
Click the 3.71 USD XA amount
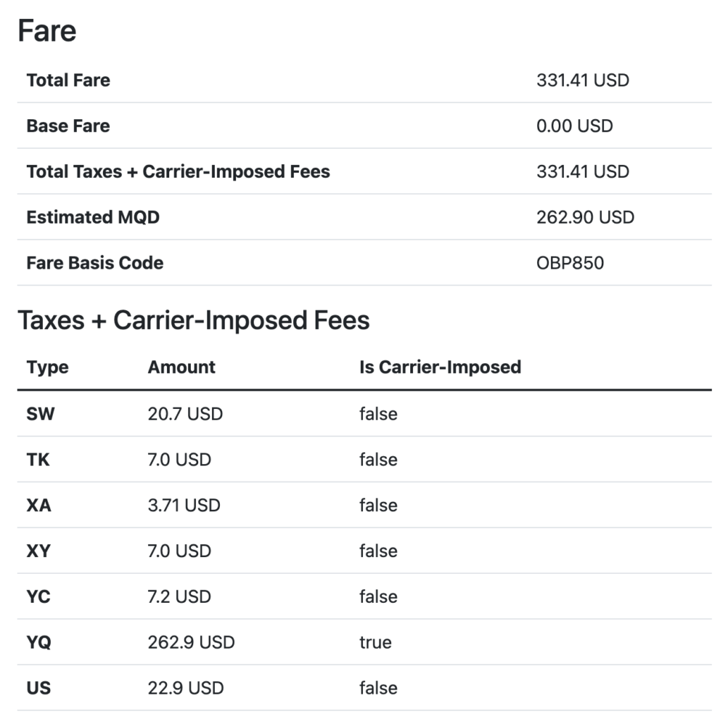[x=184, y=506]
